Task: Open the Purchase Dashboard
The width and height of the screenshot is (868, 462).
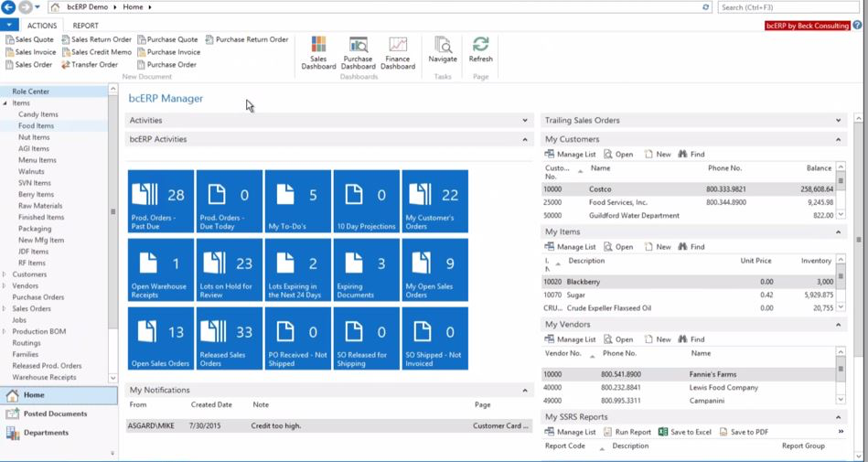Action: pyautogui.click(x=359, y=53)
